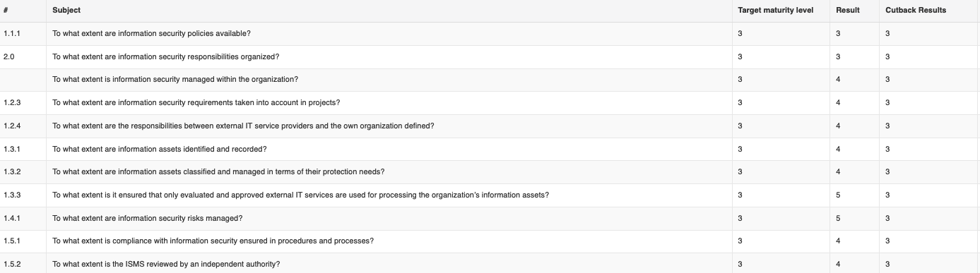Image resolution: width=980 pixels, height=273 pixels.
Task: Select row 1.5.2 ISMS reviewed by independent authority
Action: click(490, 264)
